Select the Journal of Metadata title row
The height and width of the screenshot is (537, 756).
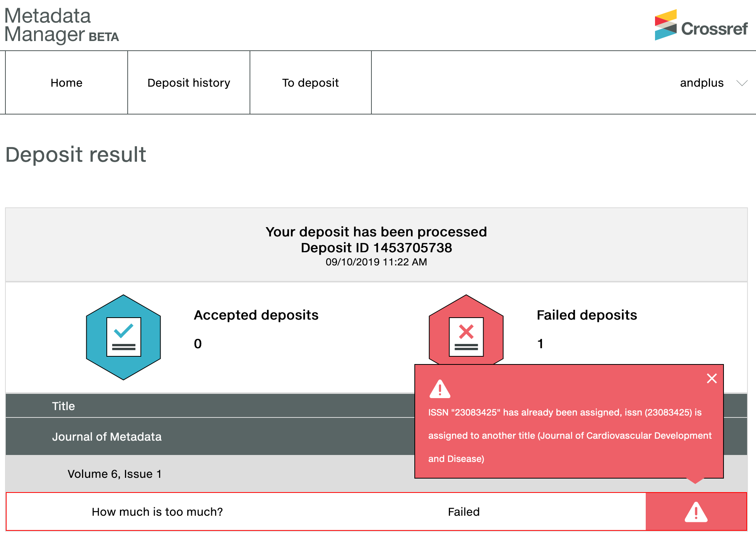point(107,437)
